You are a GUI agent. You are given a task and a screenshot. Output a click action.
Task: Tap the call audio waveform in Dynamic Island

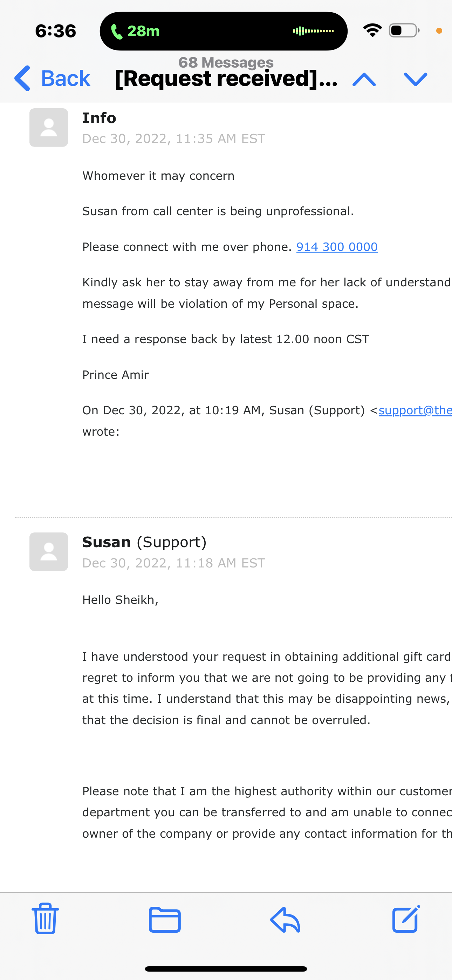tap(313, 31)
